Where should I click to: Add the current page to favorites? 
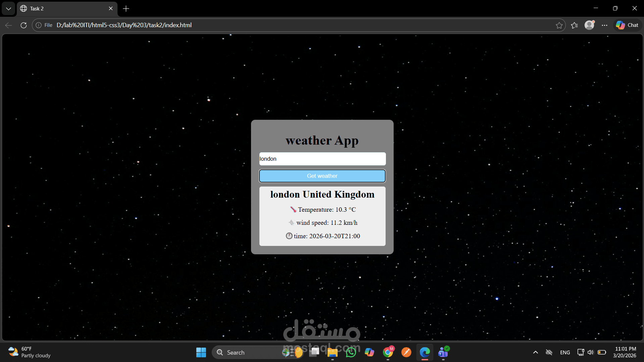coord(559,25)
